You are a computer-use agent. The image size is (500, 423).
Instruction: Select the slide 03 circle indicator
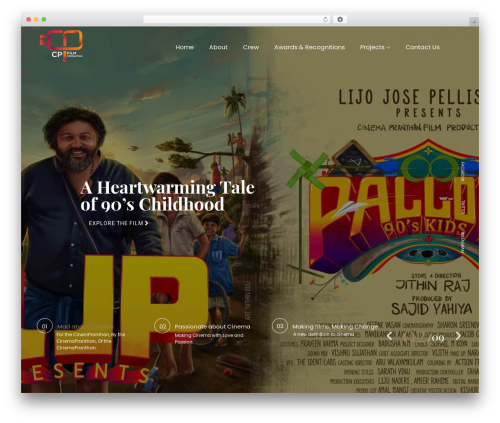tap(280, 326)
